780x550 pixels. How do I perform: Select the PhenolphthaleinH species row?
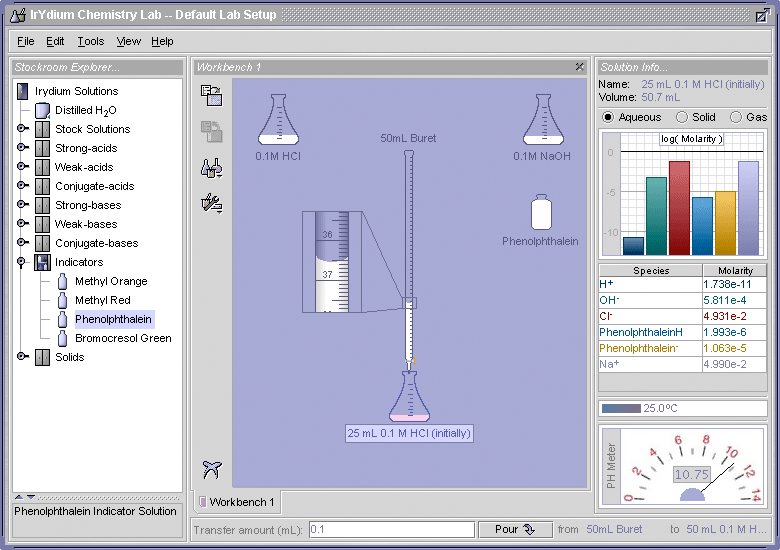(x=682, y=332)
